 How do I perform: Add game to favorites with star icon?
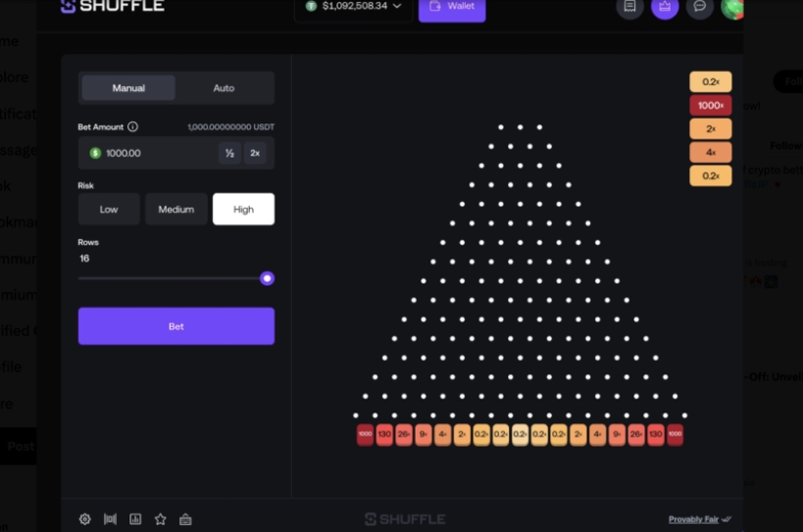click(x=160, y=519)
